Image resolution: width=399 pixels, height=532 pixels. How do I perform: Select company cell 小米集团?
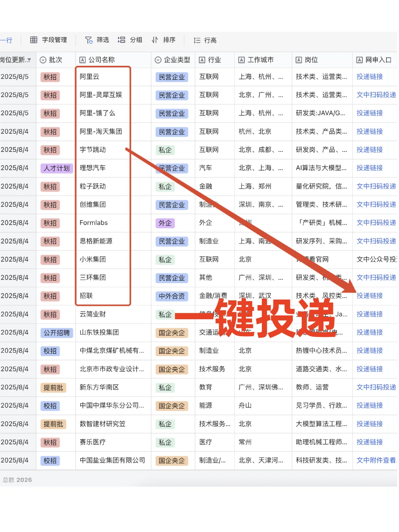click(x=113, y=259)
